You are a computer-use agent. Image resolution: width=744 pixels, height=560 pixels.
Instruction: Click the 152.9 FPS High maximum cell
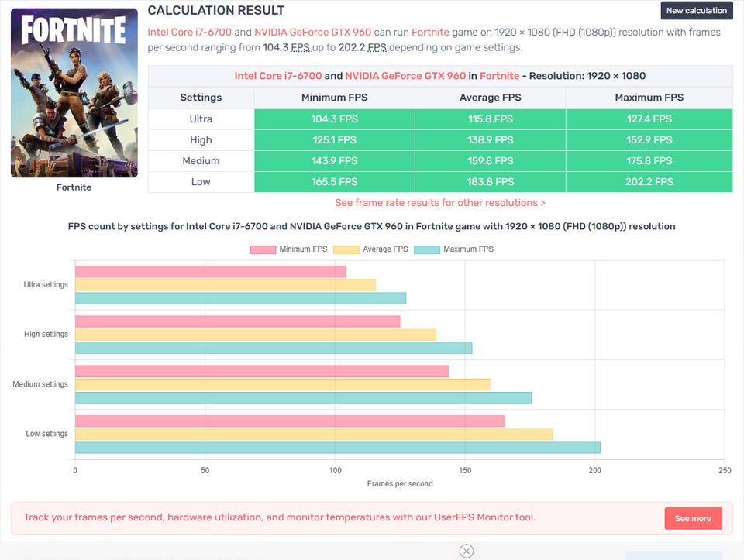coord(649,140)
